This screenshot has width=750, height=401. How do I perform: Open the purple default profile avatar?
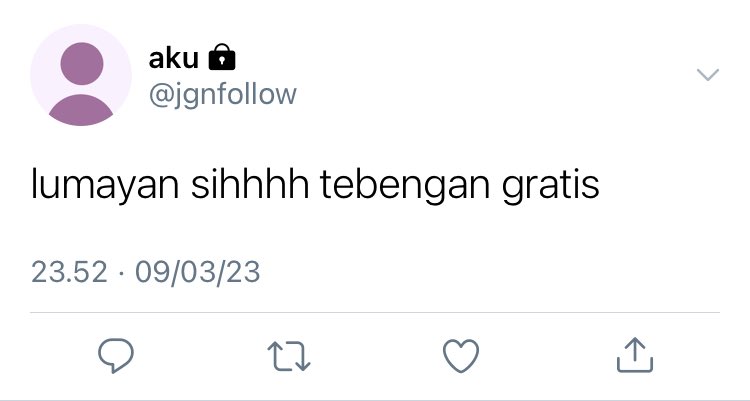[81, 75]
